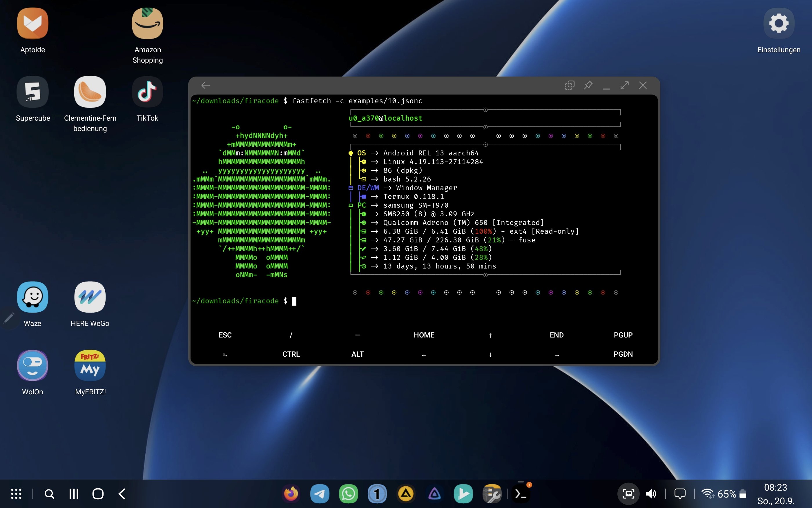Image resolution: width=812 pixels, height=508 pixels.
Task: Open the yellow triangle app in taskbar
Action: (406, 494)
